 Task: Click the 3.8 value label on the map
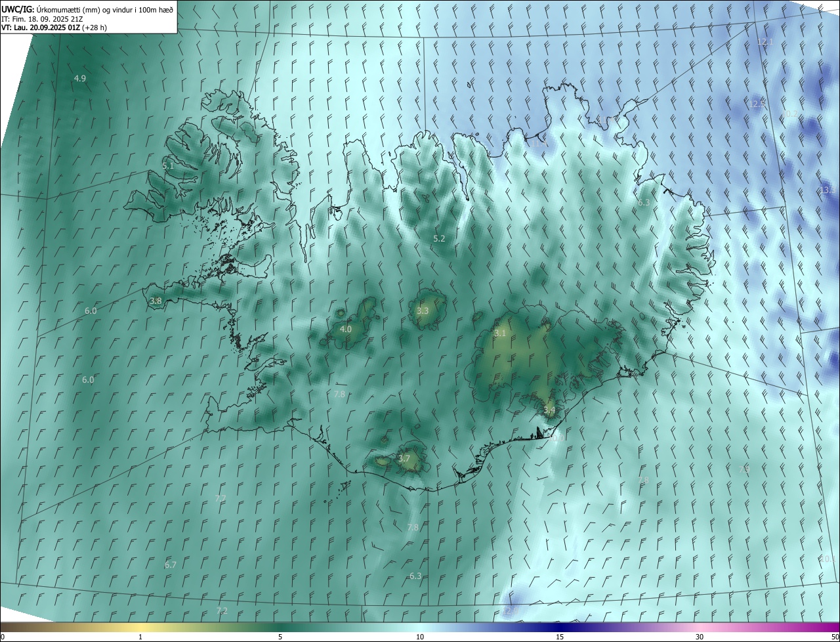[x=156, y=301]
